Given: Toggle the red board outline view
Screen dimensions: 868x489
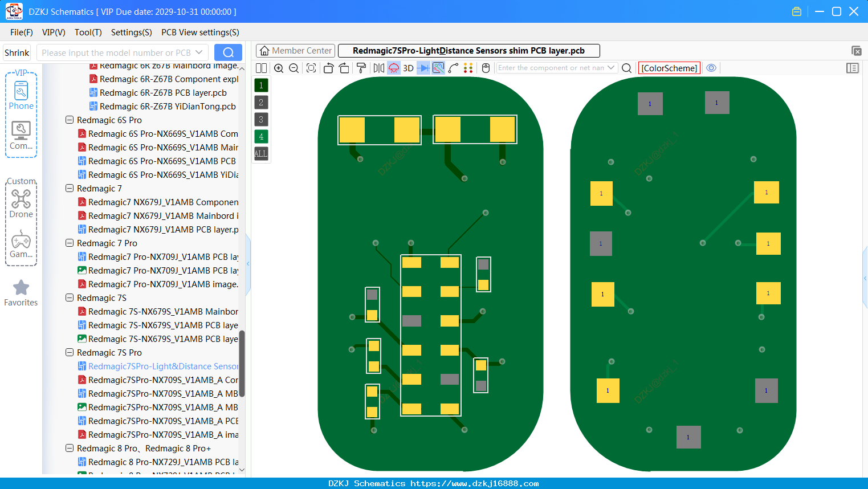Looking at the screenshot, I should pyautogui.click(x=394, y=68).
